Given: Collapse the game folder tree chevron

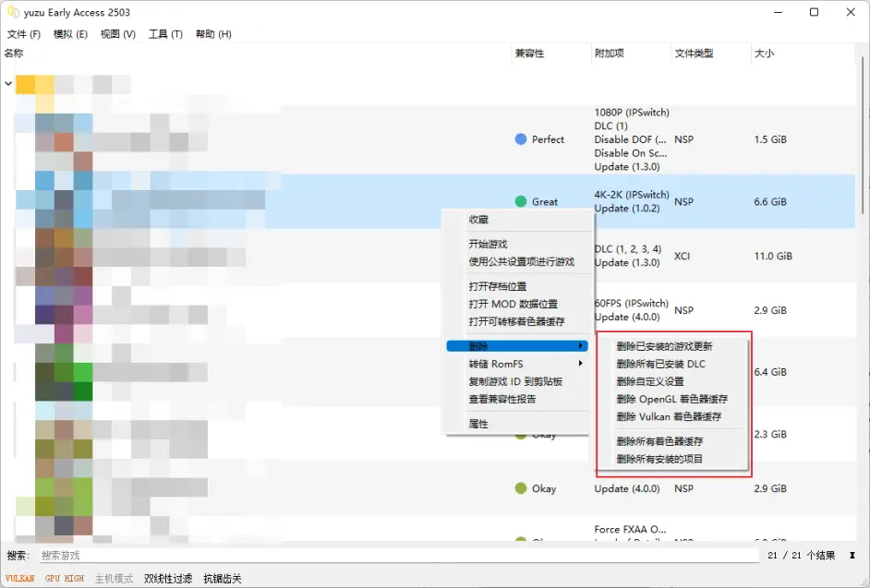Looking at the screenshot, I should [x=8, y=84].
